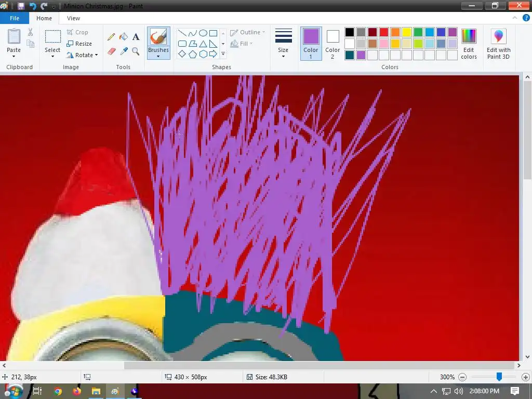Expand the shapes gallery more arrow
This screenshot has height=399, width=532.
(x=223, y=54)
